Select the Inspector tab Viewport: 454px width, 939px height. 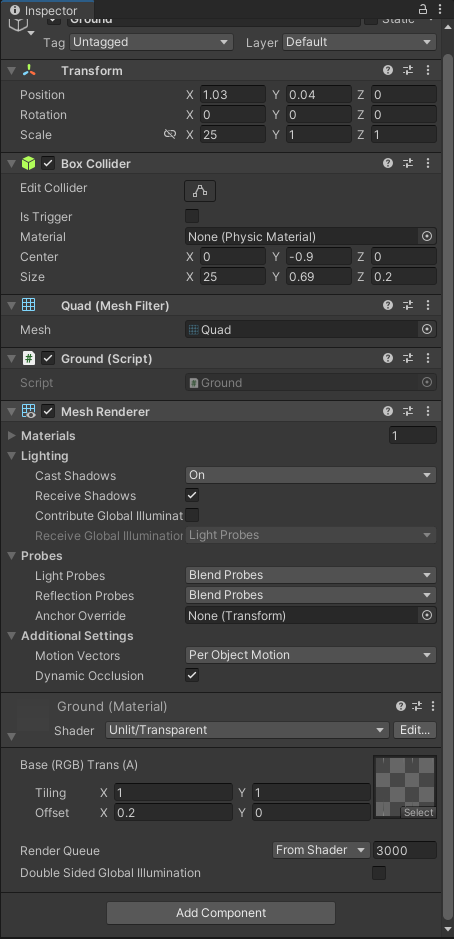pos(44,10)
